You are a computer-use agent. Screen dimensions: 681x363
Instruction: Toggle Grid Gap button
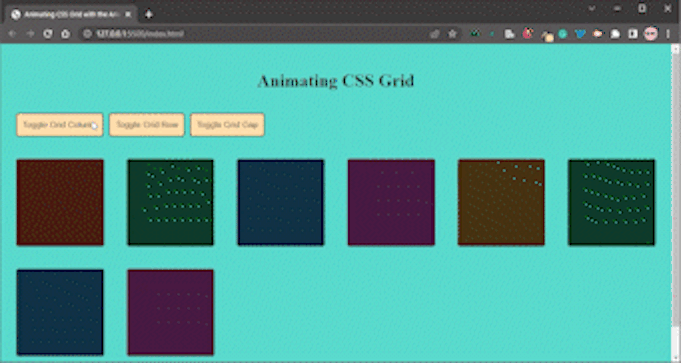(227, 125)
